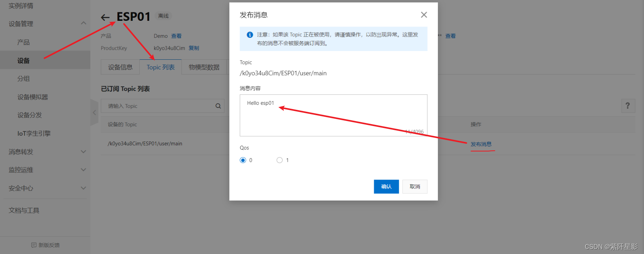Click the info icon in the notice banner
Viewport: 644px width, 254px height.
pyautogui.click(x=250, y=35)
